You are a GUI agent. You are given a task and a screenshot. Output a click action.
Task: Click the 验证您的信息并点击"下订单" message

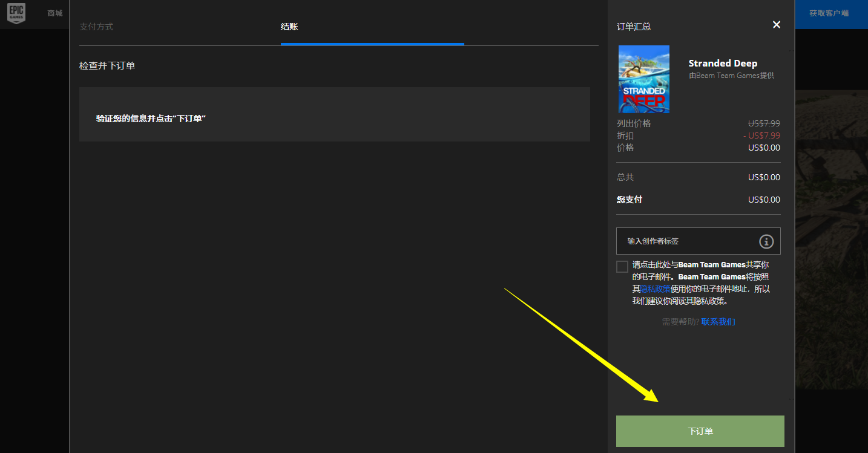[x=151, y=119]
